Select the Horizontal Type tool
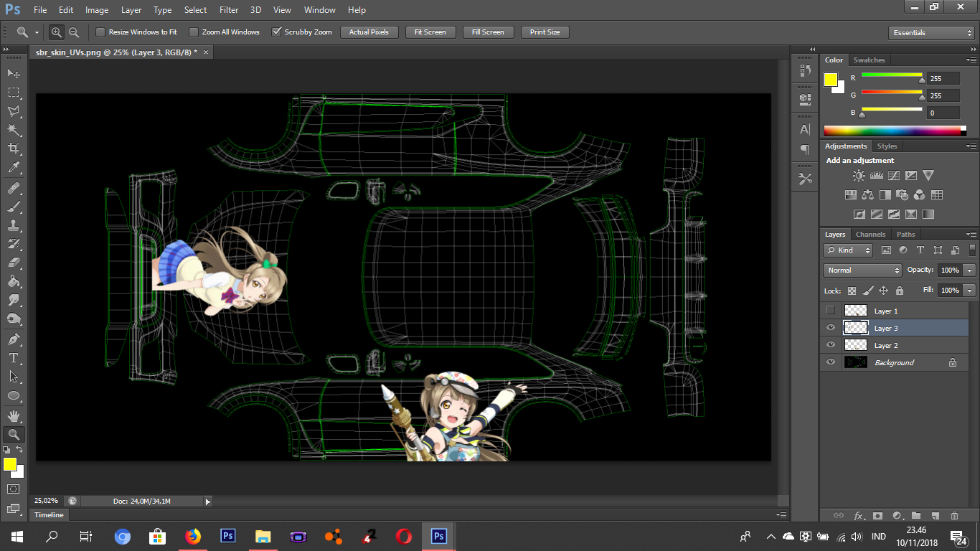Screen dimensions: 980x551 (x=14, y=357)
